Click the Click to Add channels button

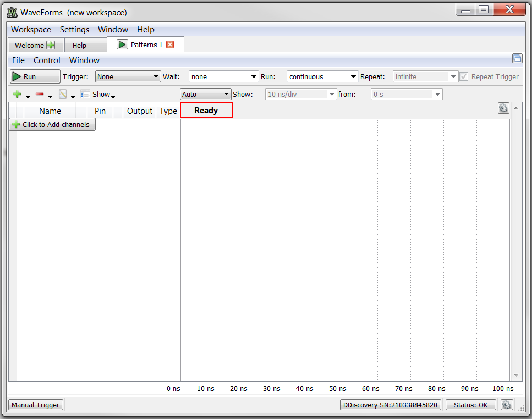pos(52,124)
